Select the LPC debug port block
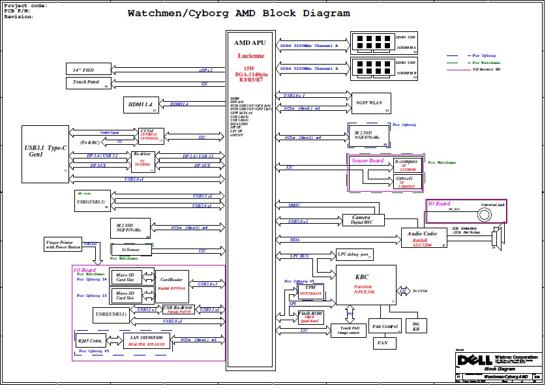This screenshot has height=392, width=555. point(355,254)
